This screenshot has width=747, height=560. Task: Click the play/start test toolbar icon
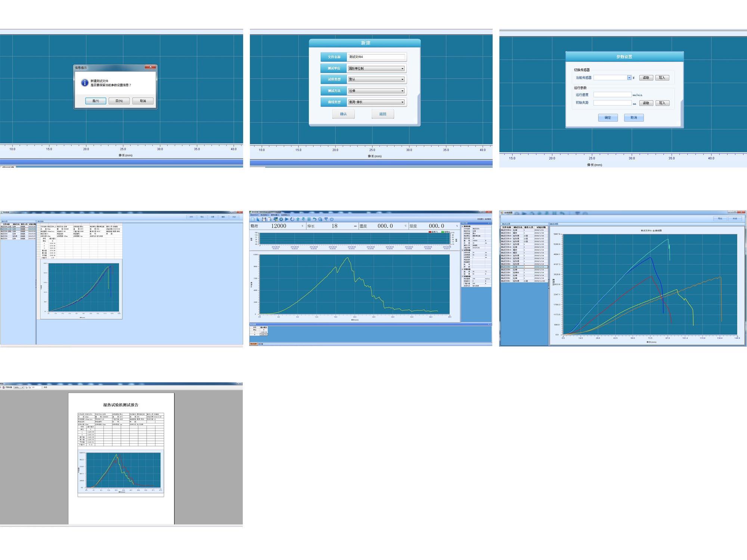[286, 219]
